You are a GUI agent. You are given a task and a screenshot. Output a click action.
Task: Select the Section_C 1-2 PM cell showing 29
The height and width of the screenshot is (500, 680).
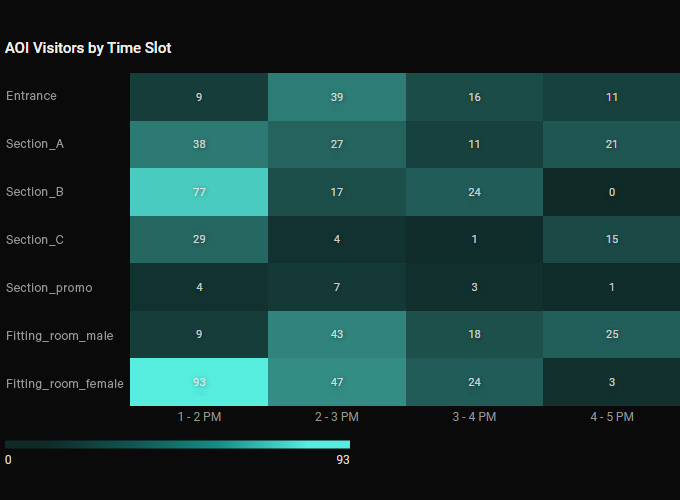point(199,239)
